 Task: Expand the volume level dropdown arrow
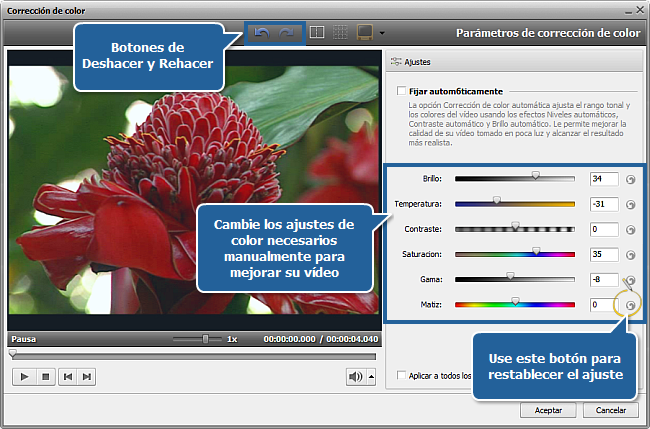371,377
